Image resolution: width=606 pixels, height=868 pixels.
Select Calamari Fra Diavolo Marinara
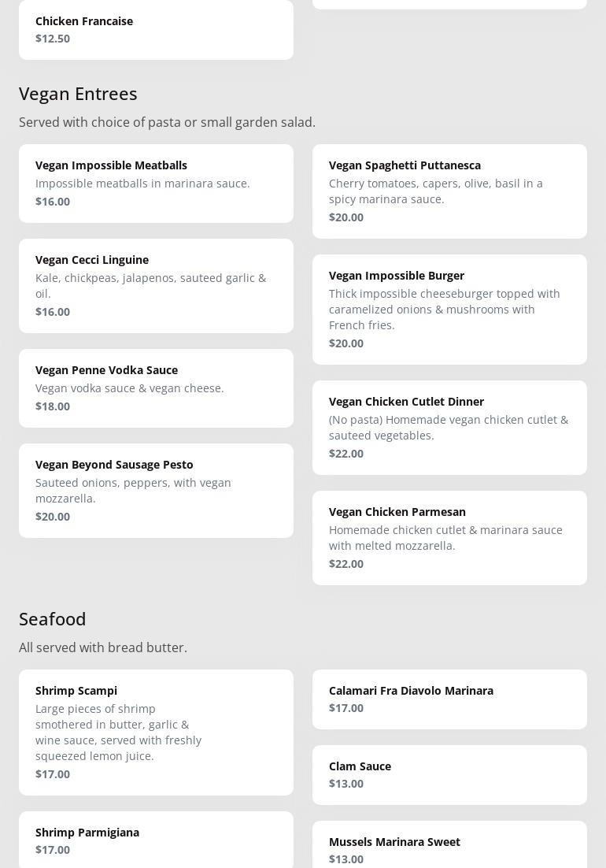click(449, 699)
